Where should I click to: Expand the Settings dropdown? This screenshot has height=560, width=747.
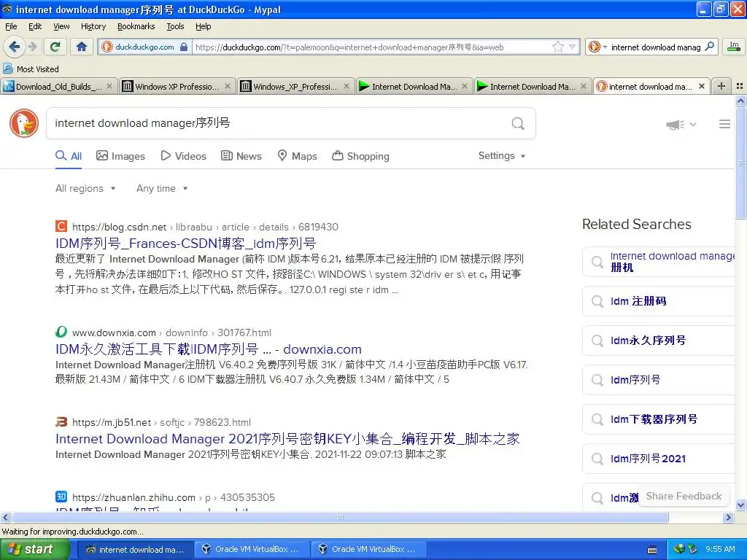click(502, 156)
